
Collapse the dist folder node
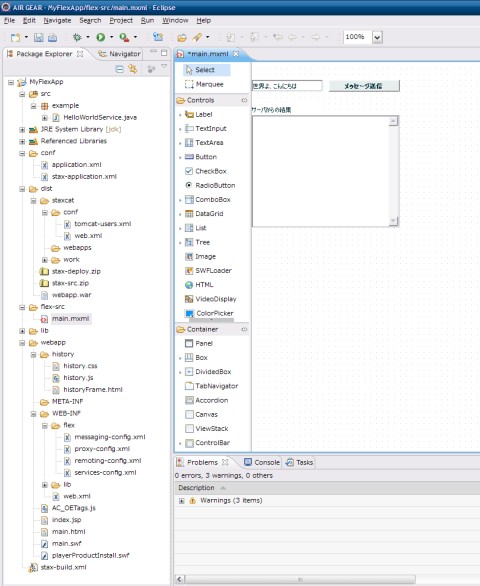pyautogui.click(x=22, y=189)
